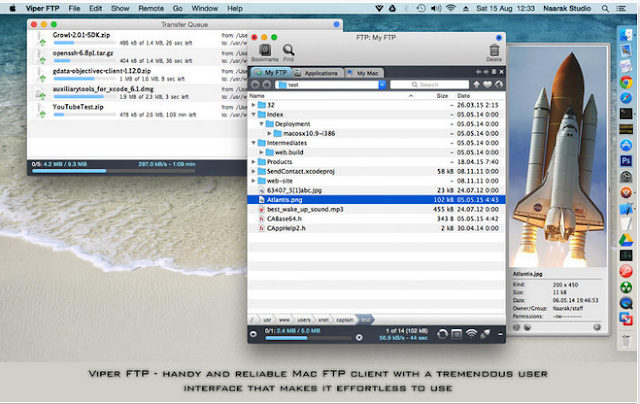640x404 pixels.
Task: Click the Wi-Fi signal icon in FTP status bar
Action: click(471, 334)
